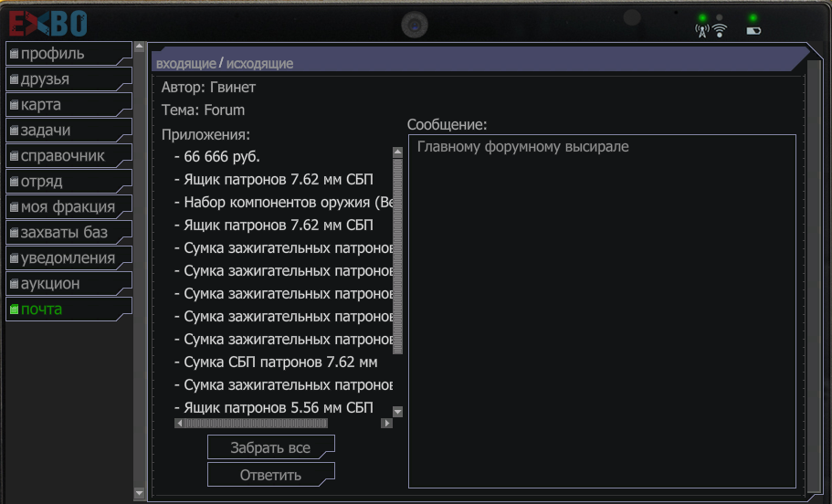Select the 66 666 руб. attachment

[x=222, y=157]
